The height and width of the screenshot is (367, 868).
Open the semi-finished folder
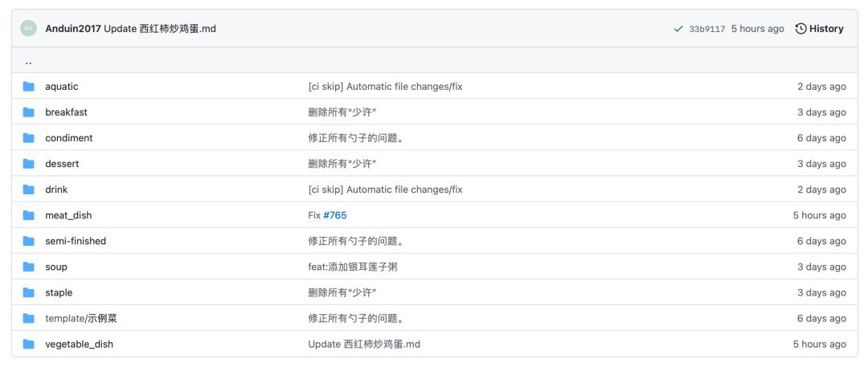tap(76, 241)
